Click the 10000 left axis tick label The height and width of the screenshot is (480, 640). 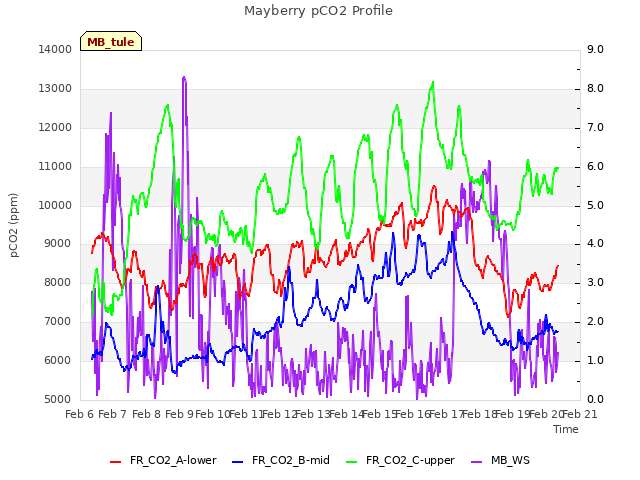(x=55, y=205)
